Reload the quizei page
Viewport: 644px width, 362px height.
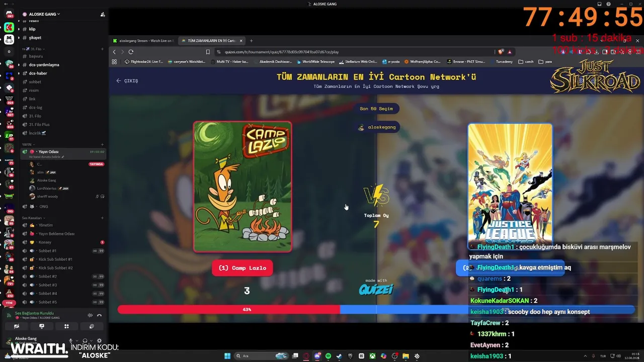point(131,52)
